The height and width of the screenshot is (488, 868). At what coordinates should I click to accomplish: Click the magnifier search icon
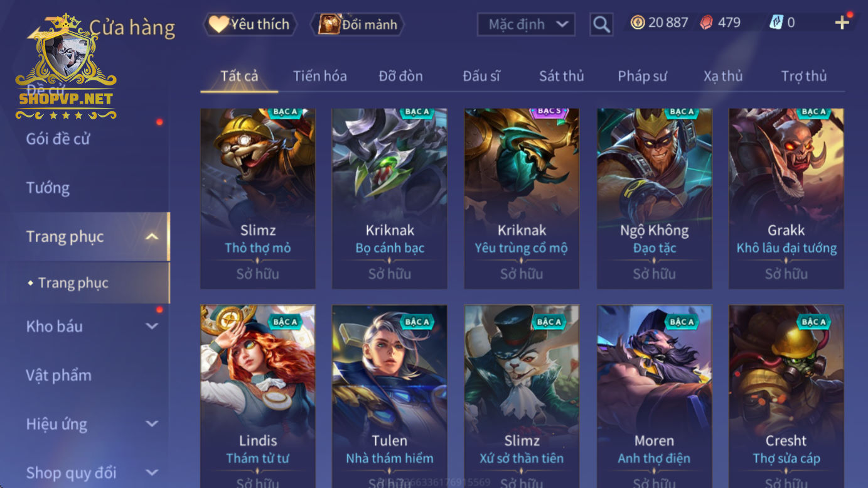click(x=601, y=24)
